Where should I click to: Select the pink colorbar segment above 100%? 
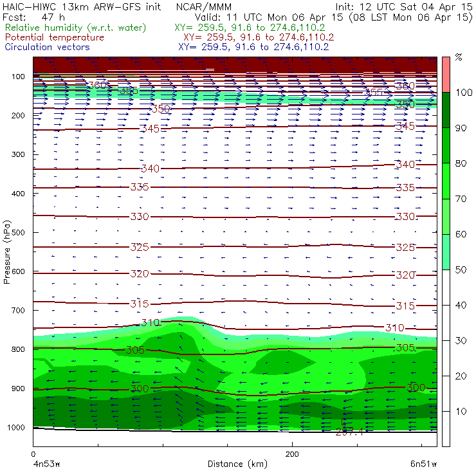pyautogui.click(x=446, y=75)
